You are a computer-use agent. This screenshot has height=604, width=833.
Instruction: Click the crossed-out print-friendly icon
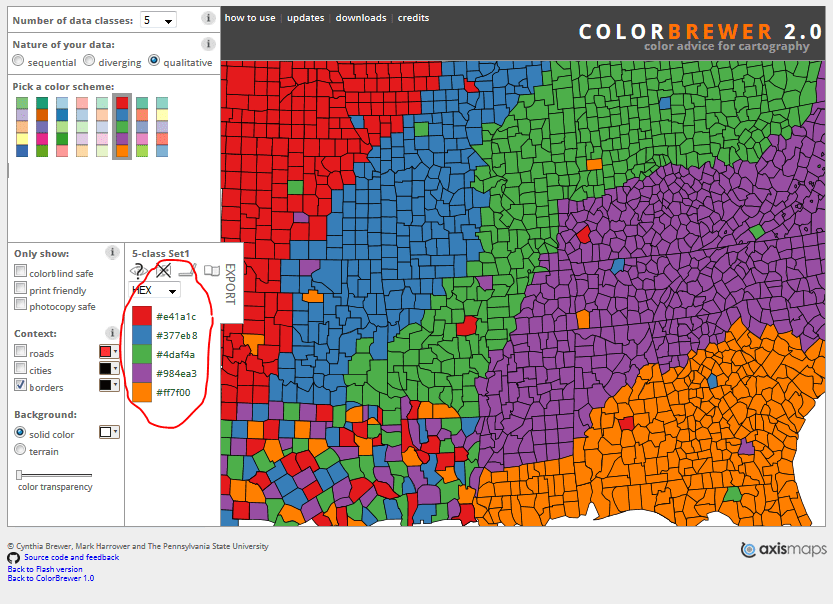163,270
